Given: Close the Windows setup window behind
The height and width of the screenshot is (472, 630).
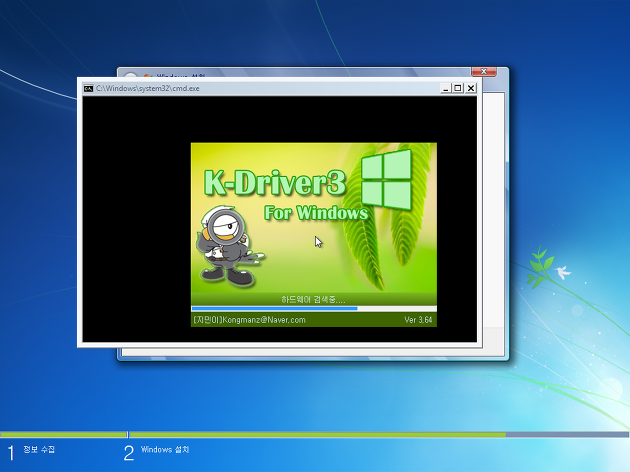Looking at the screenshot, I should tap(484, 72).
